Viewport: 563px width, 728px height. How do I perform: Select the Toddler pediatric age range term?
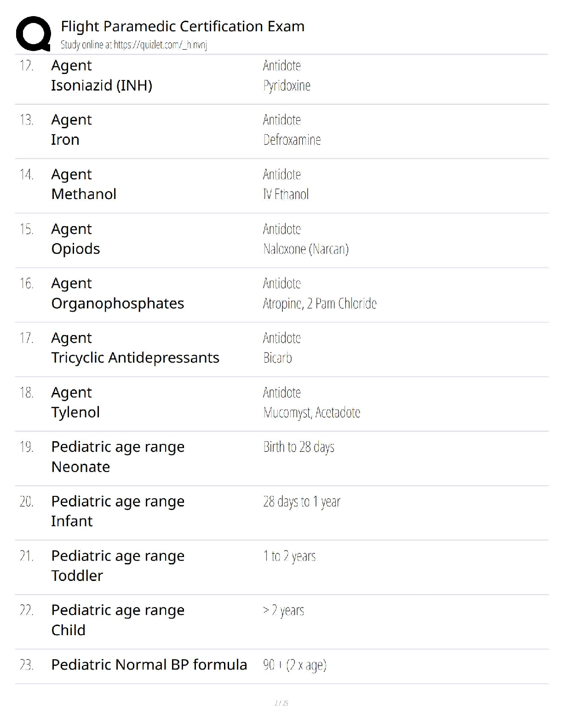[77, 576]
